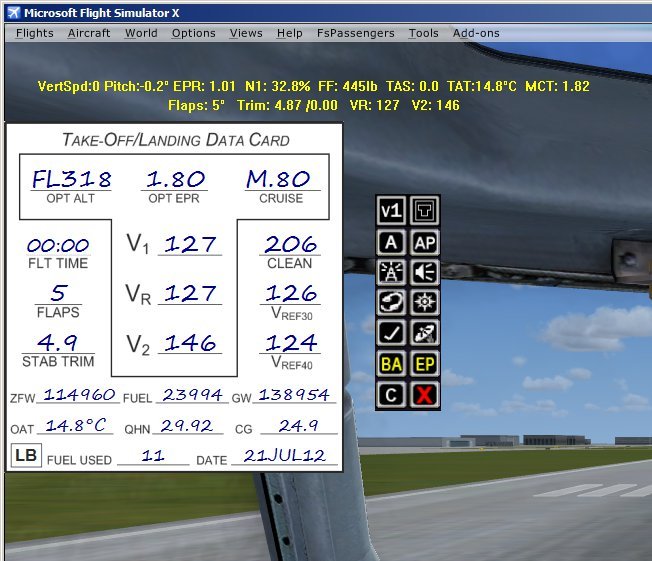
Task: Click the A panel icon
Action: pos(391,242)
